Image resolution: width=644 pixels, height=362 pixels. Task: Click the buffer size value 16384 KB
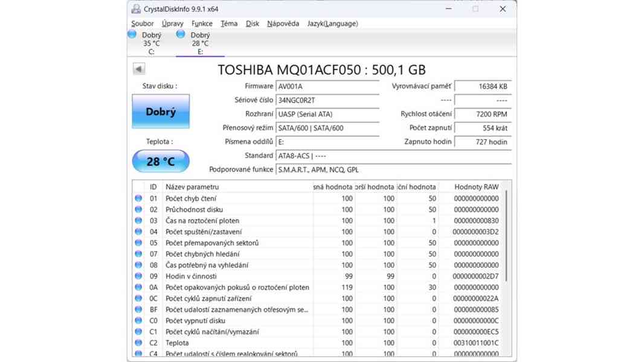point(483,86)
